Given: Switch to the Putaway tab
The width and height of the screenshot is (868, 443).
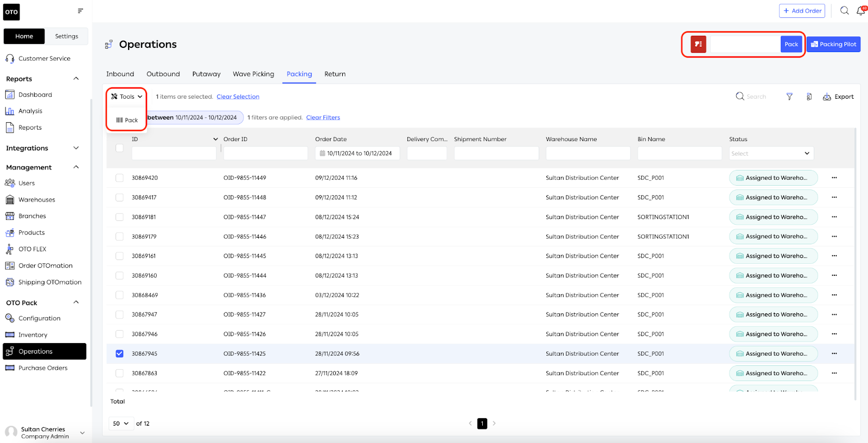Looking at the screenshot, I should click(206, 74).
